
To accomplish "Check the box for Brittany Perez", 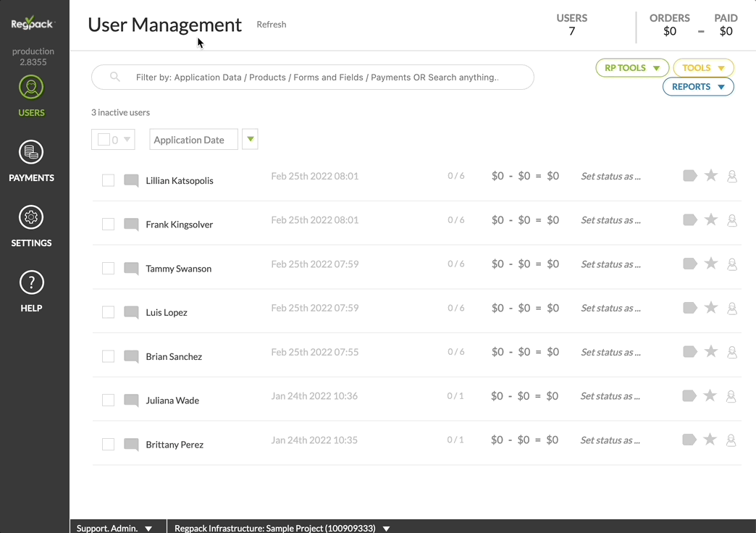I will click(108, 444).
